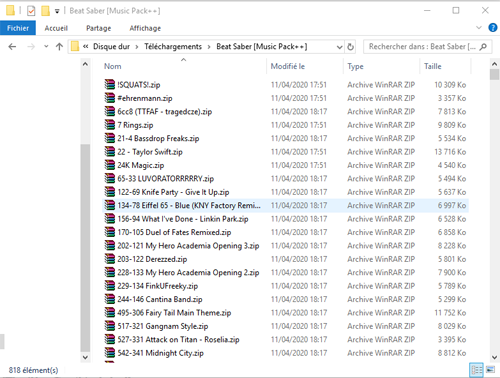Select the file 517-321 Gangnam Style.zip
The image size is (500, 378).
point(163,326)
